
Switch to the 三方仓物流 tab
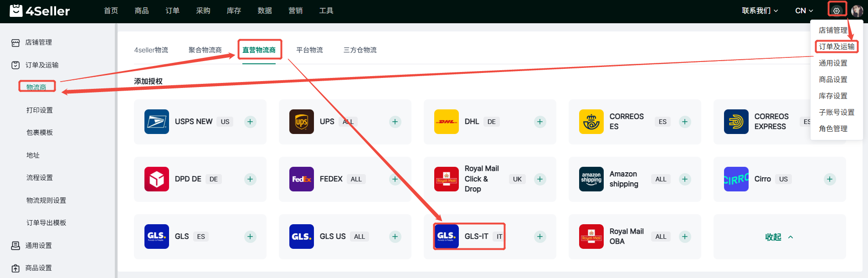360,50
